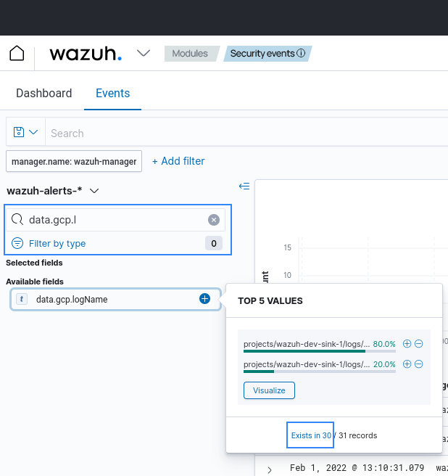The height and width of the screenshot is (476, 448).
Task: Switch to the Dashboard tab
Action: [44, 93]
